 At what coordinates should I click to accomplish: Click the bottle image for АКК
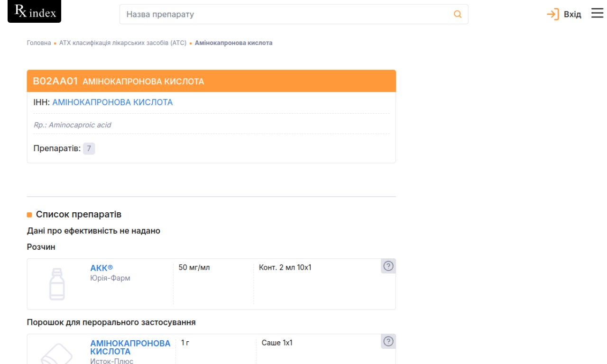coord(57,284)
